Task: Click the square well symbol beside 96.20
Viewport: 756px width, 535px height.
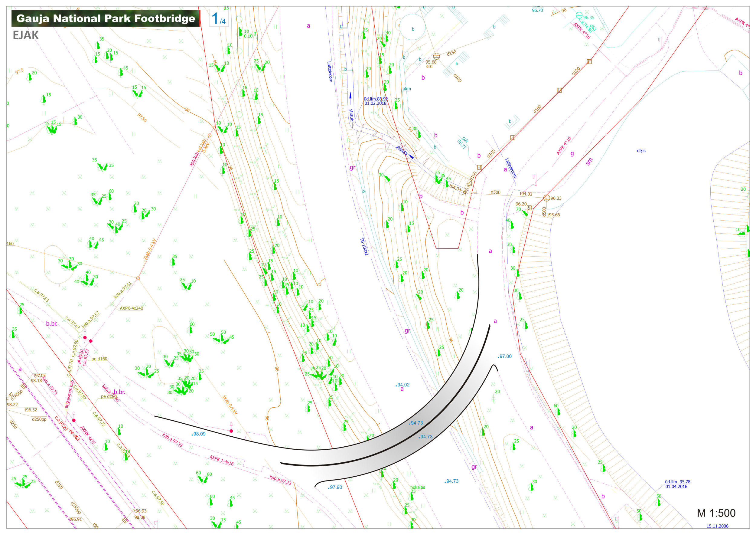Action: tap(529, 208)
